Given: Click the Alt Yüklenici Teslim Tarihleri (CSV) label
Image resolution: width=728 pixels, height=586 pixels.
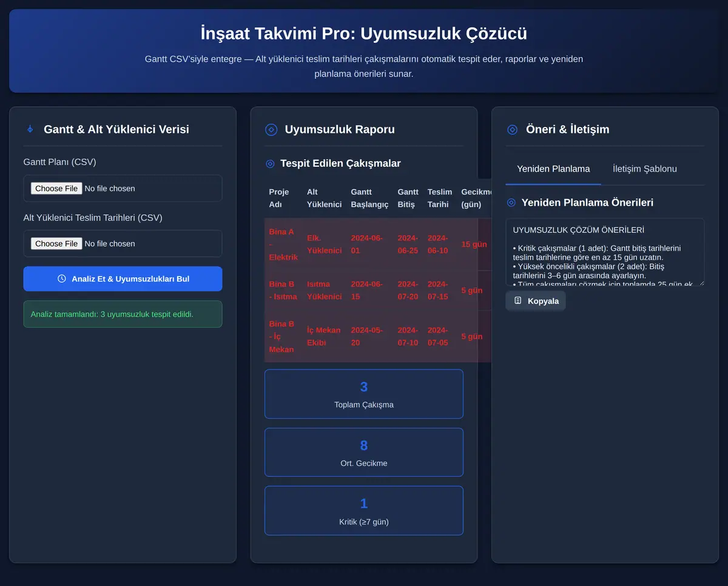Looking at the screenshot, I should pyautogui.click(x=93, y=217).
